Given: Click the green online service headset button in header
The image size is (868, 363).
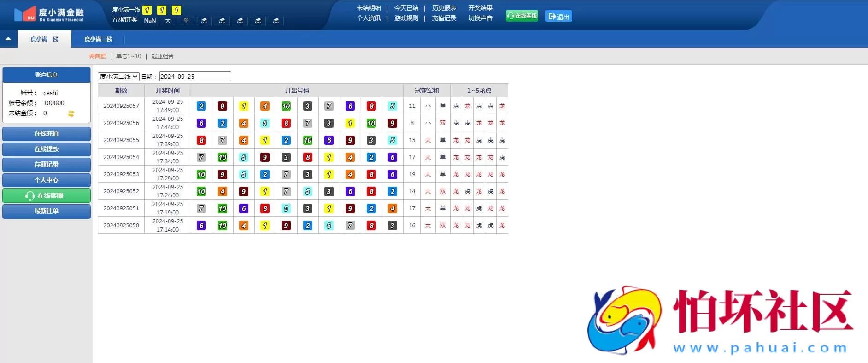Looking at the screenshot, I should (x=522, y=16).
